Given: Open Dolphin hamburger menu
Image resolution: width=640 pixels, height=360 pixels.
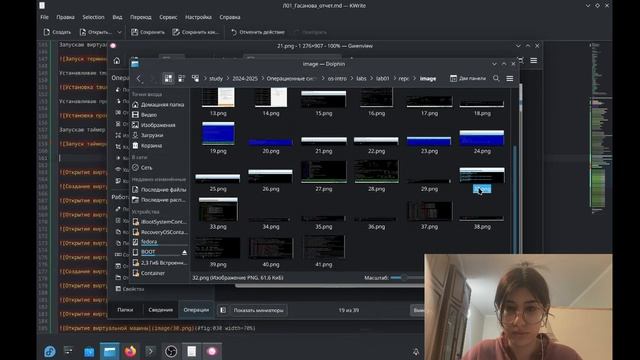Looking at the screenshot, I should pos(510,78).
